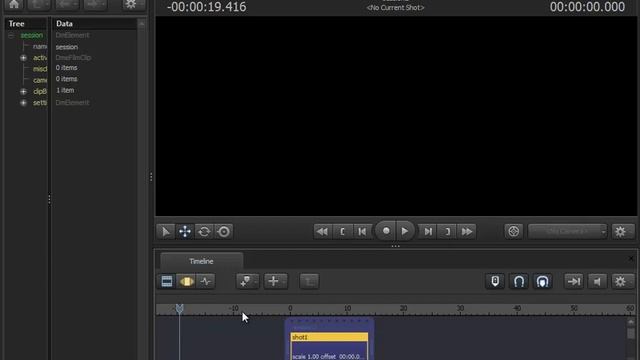Switch to the Clip Editor mode
The image size is (640, 360).
(167, 281)
